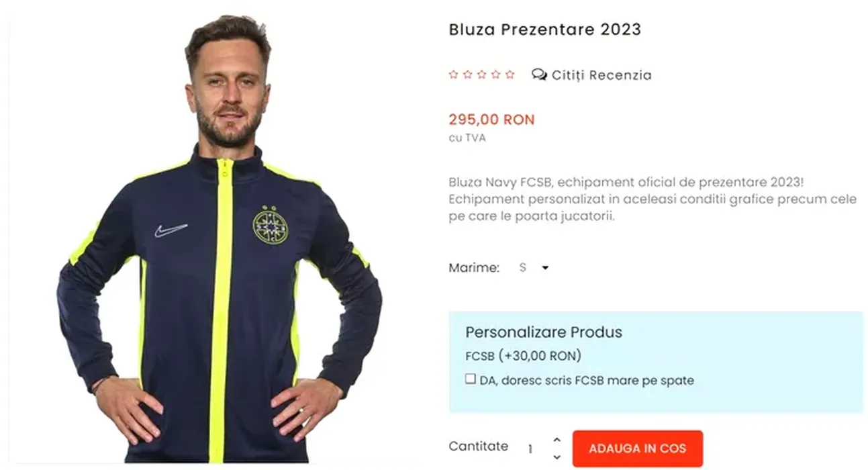Click the 295,00 RON price
The width and height of the screenshot is (868, 470).
491,120
